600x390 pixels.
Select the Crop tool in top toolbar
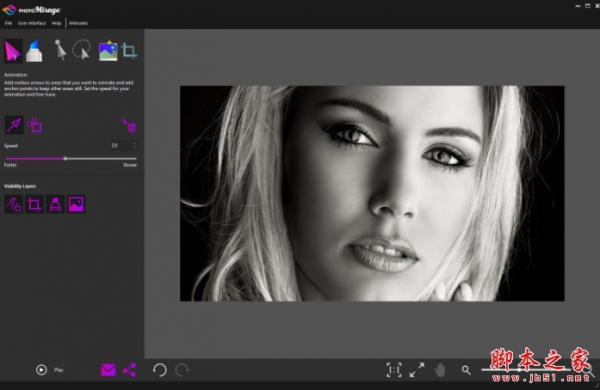pyautogui.click(x=129, y=51)
